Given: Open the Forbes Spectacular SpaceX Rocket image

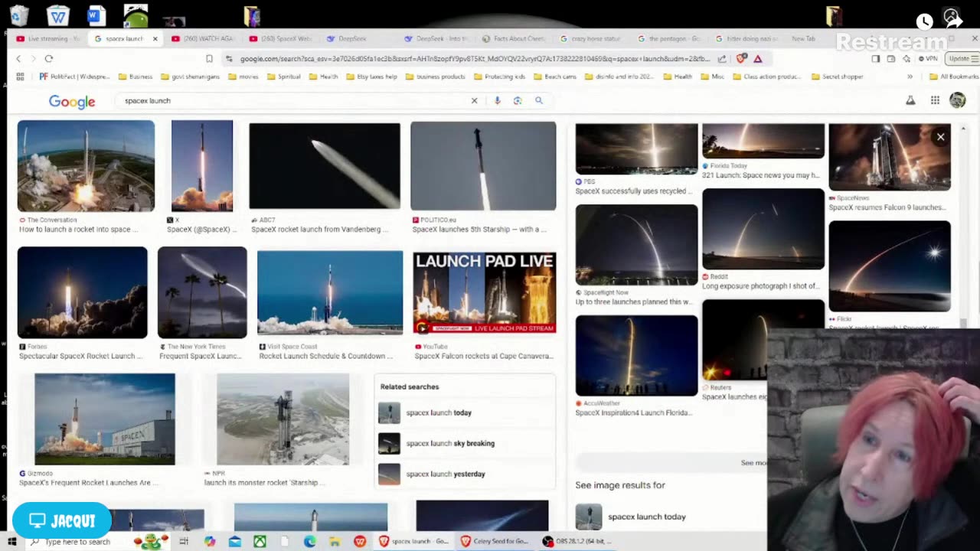Looking at the screenshot, I should tap(82, 292).
